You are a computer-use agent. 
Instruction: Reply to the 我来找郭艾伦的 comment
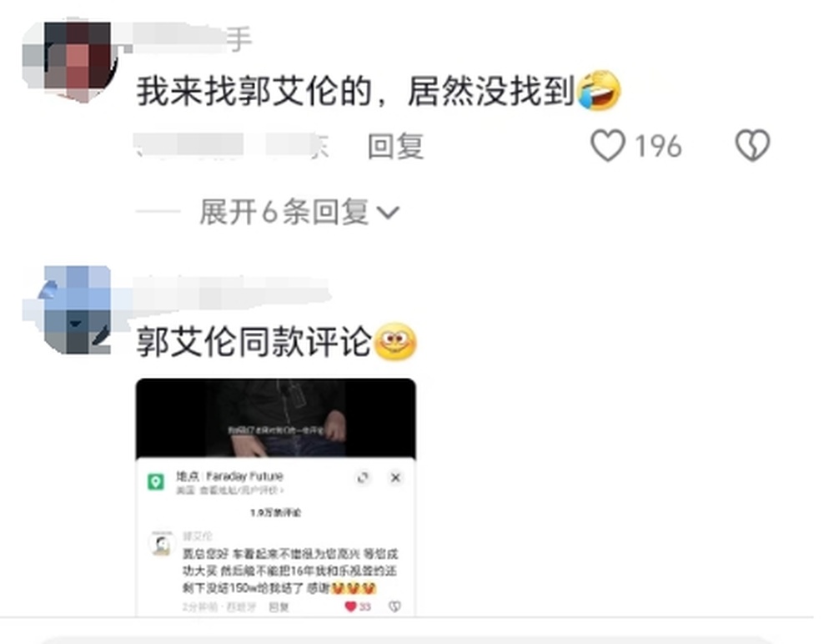(x=395, y=146)
